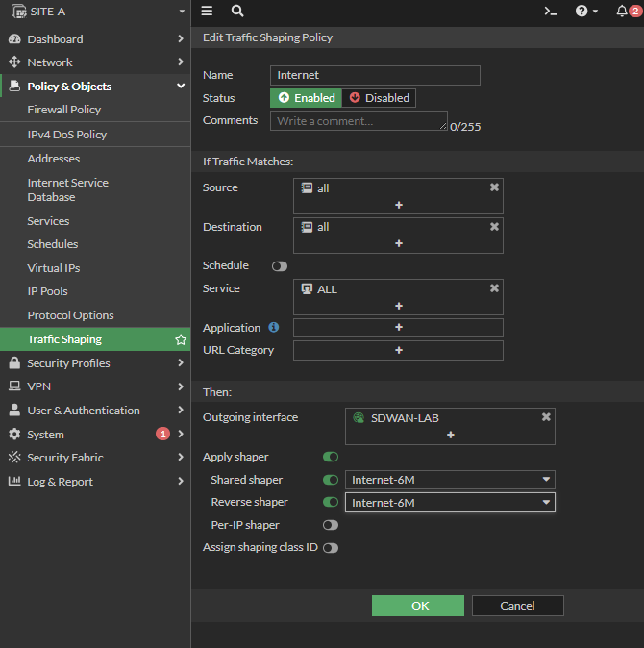Toggle the Schedule switch on
Image resolution: width=644 pixels, height=648 pixels.
coord(280,266)
